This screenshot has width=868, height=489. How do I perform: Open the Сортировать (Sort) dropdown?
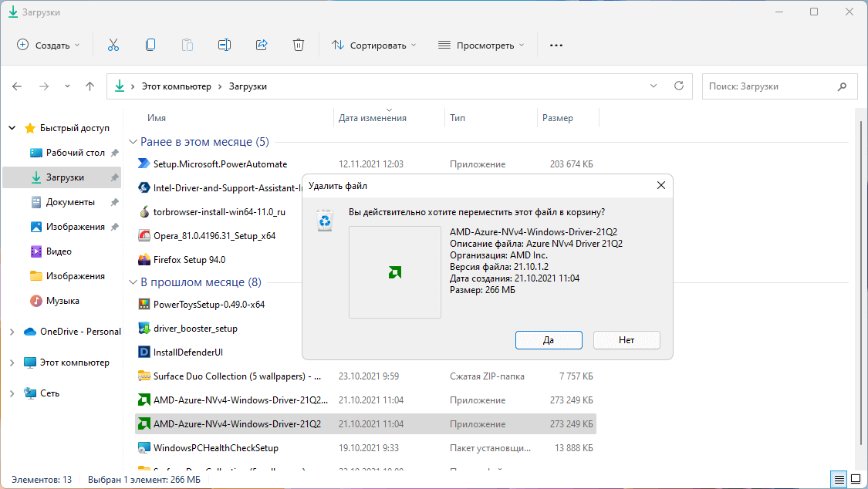coord(374,46)
